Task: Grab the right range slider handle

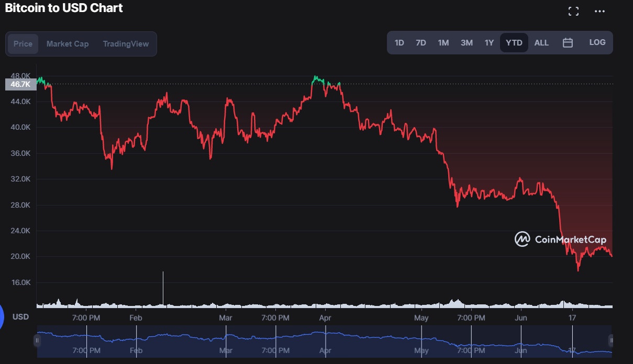Action: coord(610,340)
